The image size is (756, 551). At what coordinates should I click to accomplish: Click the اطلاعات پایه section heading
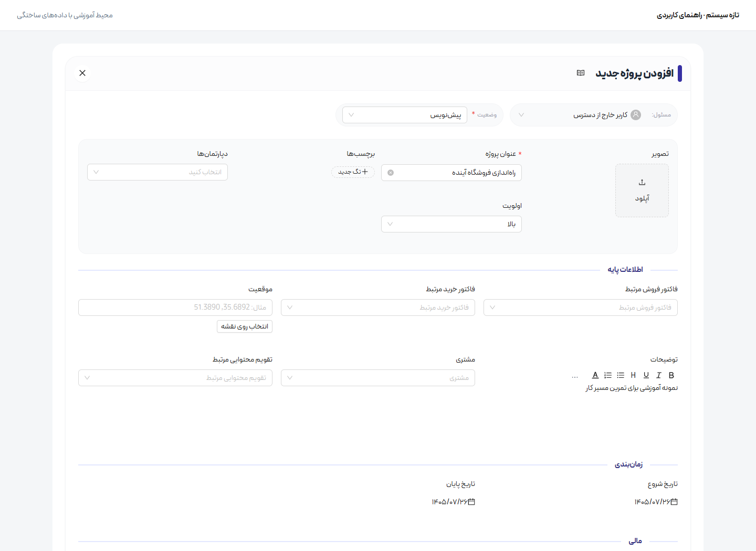[x=625, y=270]
